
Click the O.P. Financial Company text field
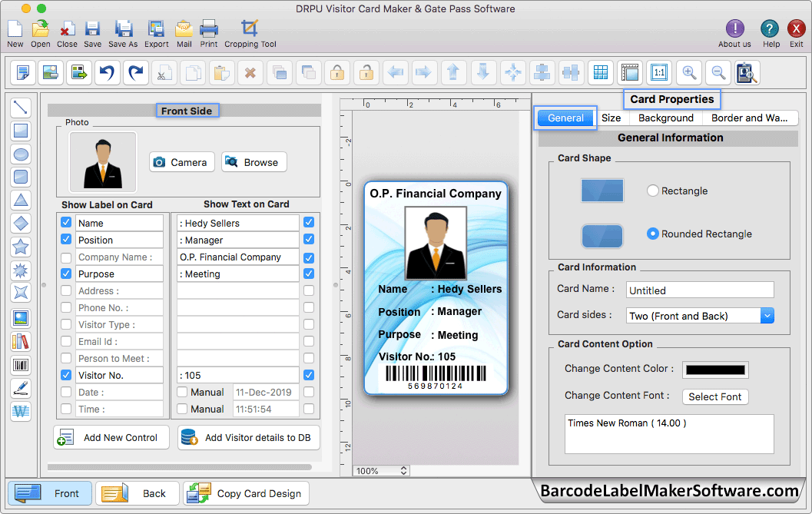click(237, 257)
